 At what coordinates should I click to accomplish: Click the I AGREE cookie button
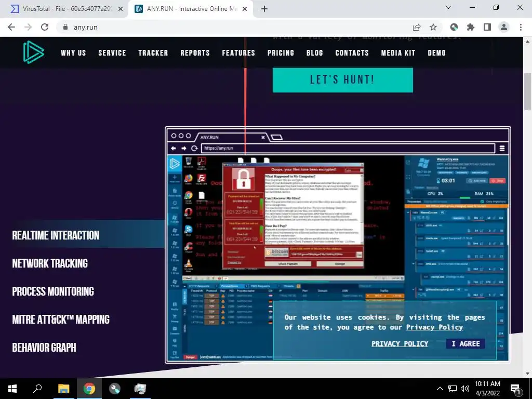tap(465, 344)
